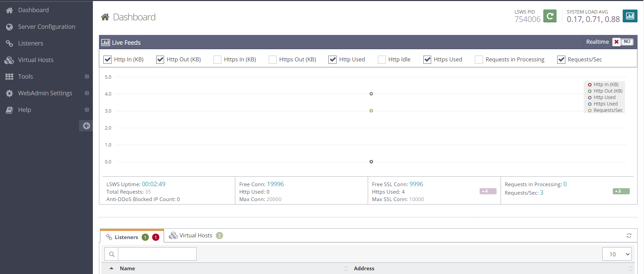This screenshot has width=644, height=274.
Task: Uncheck the Requests/Sec checkbox
Action: (561, 60)
